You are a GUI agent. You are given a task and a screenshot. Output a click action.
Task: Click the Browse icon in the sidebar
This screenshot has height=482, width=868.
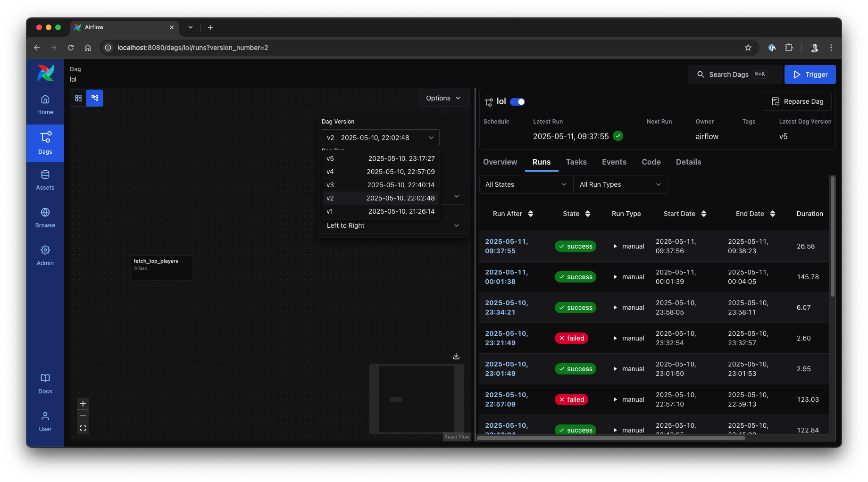click(x=45, y=217)
